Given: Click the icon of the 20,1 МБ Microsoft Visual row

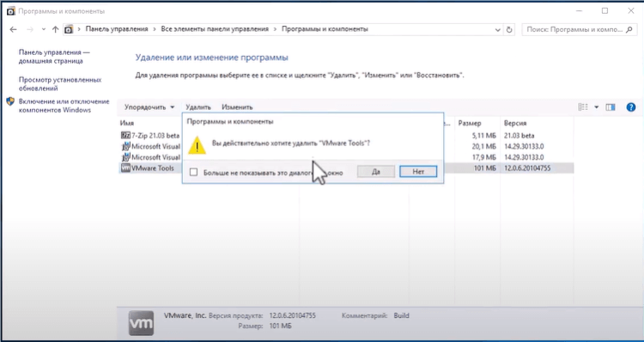Looking at the screenshot, I should (x=125, y=146).
